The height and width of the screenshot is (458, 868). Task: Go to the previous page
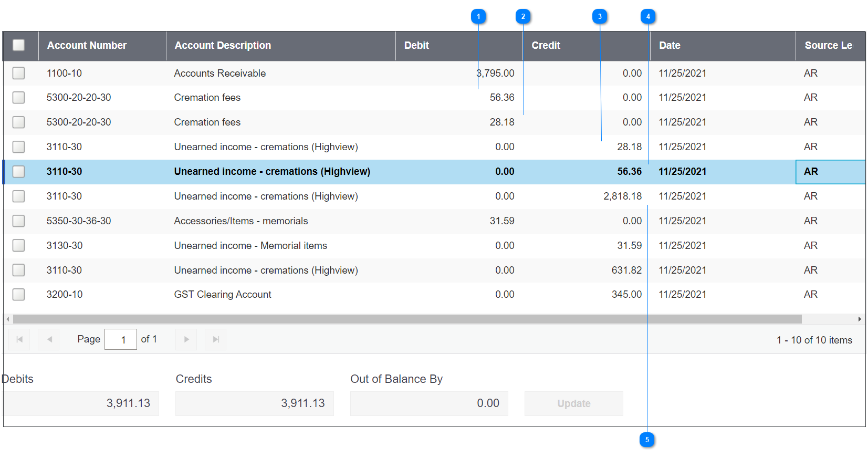pos(49,339)
